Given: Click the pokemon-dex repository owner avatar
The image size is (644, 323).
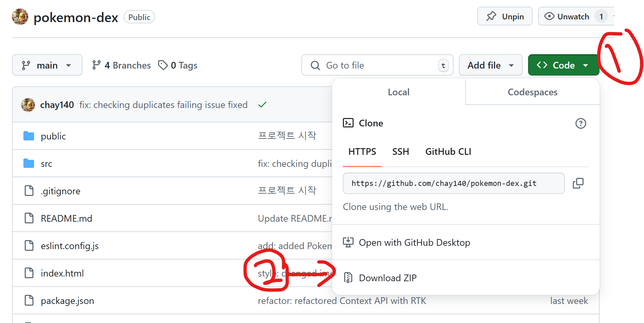Looking at the screenshot, I should coord(20,17).
